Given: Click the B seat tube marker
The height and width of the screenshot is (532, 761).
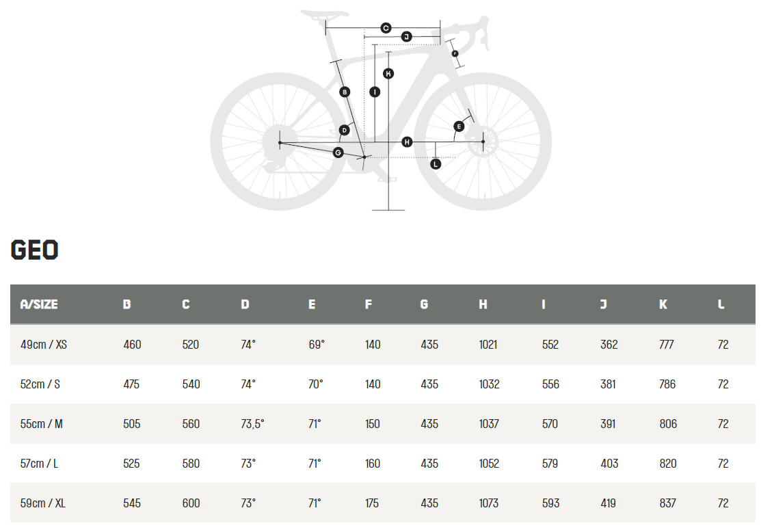Looking at the screenshot, I should [x=345, y=92].
